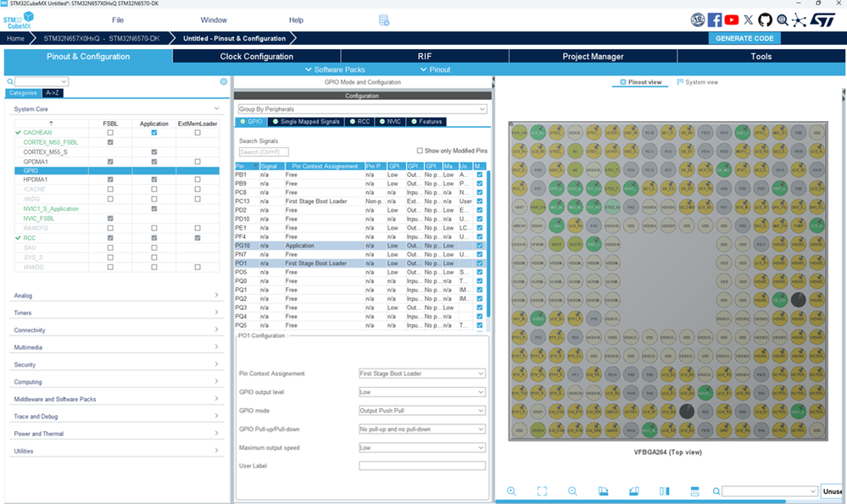This screenshot has width=847, height=504.
Task: Open the Window menu
Action: tap(214, 20)
